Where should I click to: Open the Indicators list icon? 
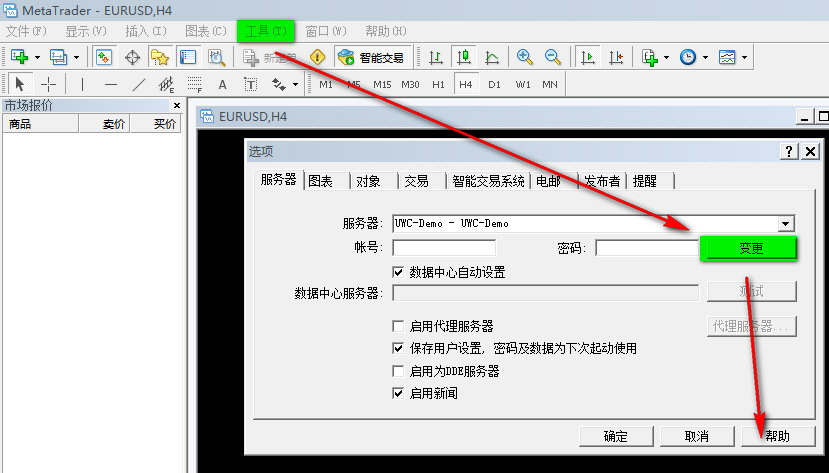click(650, 57)
